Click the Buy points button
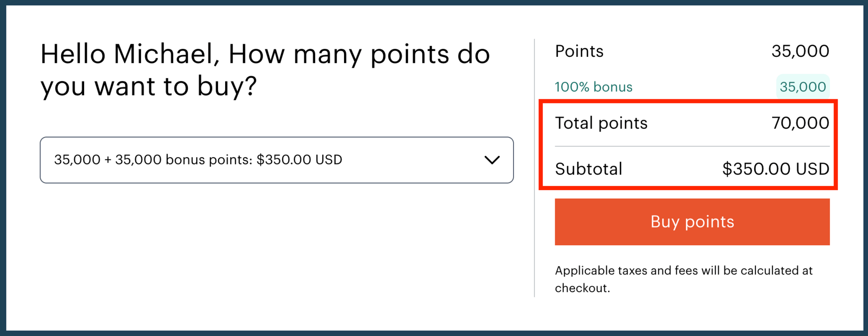Viewport: 868px width, 336px height. (692, 222)
